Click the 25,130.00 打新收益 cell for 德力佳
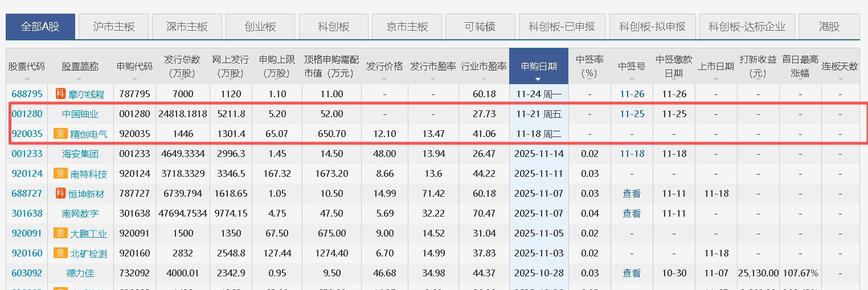Image resolution: width=868 pixels, height=290 pixels. coord(758,273)
